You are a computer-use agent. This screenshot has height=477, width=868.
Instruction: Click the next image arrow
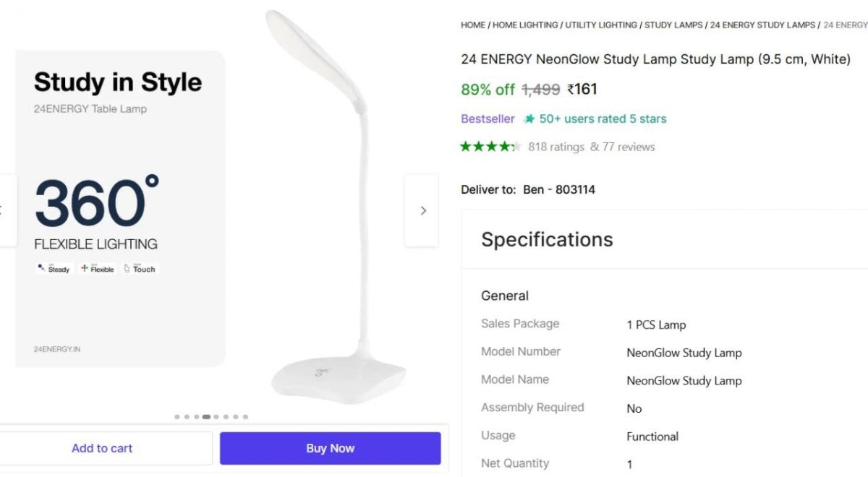422,210
